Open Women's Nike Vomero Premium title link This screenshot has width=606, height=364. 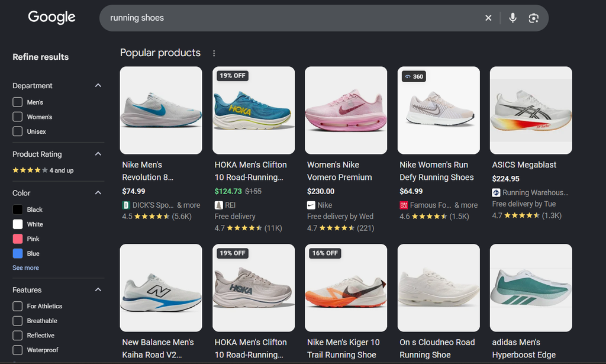(339, 171)
